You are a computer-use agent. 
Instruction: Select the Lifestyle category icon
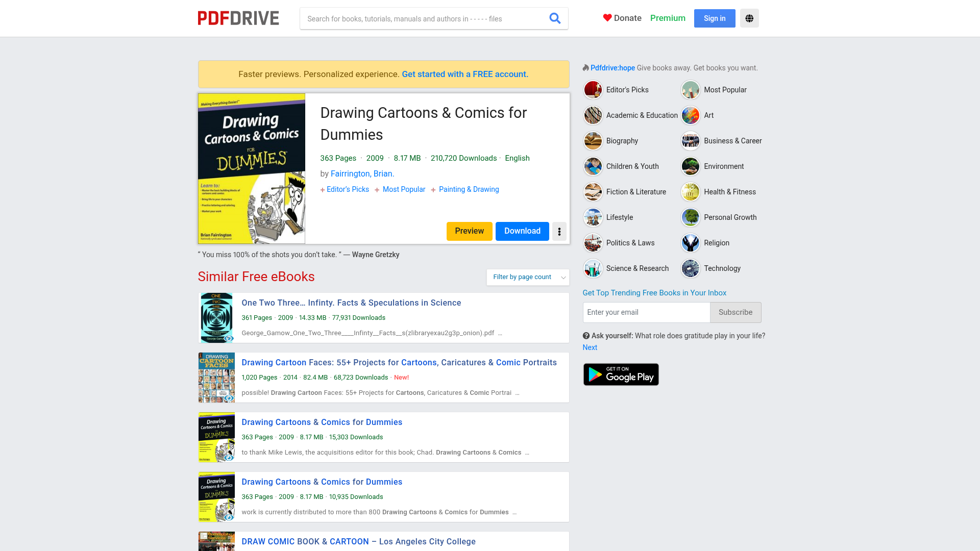click(x=593, y=217)
